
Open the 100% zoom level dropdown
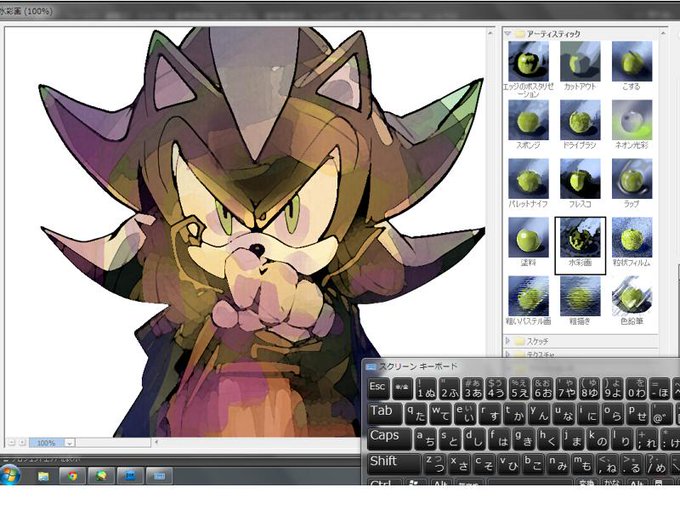coord(69,443)
